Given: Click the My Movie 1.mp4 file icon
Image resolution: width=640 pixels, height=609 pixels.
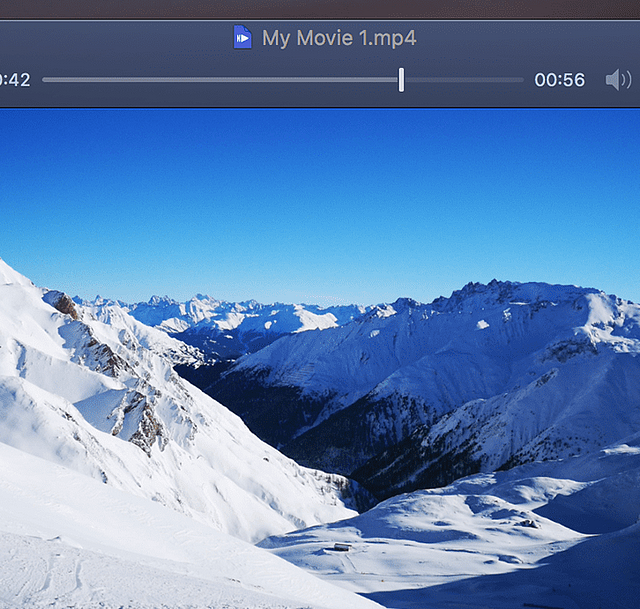Looking at the screenshot, I should point(242,38).
